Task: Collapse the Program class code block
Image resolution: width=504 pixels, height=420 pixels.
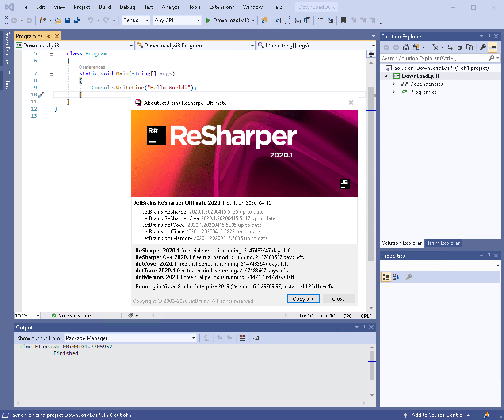Action: click(51, 53)
